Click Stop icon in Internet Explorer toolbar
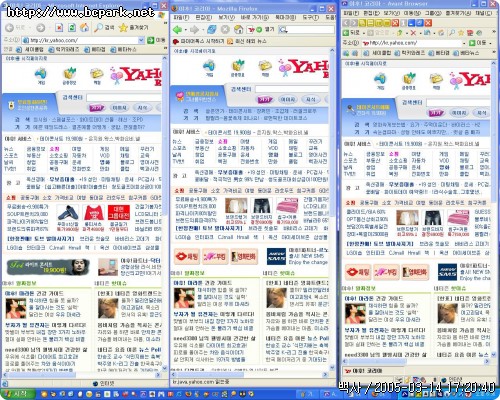The width and height of the screenshot is (500, 400). [x=59, y=28]
